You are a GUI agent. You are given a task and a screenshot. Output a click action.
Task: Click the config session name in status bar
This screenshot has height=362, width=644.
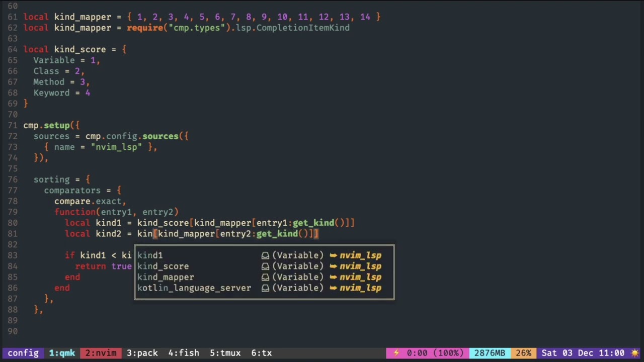[x=23, y=353]
